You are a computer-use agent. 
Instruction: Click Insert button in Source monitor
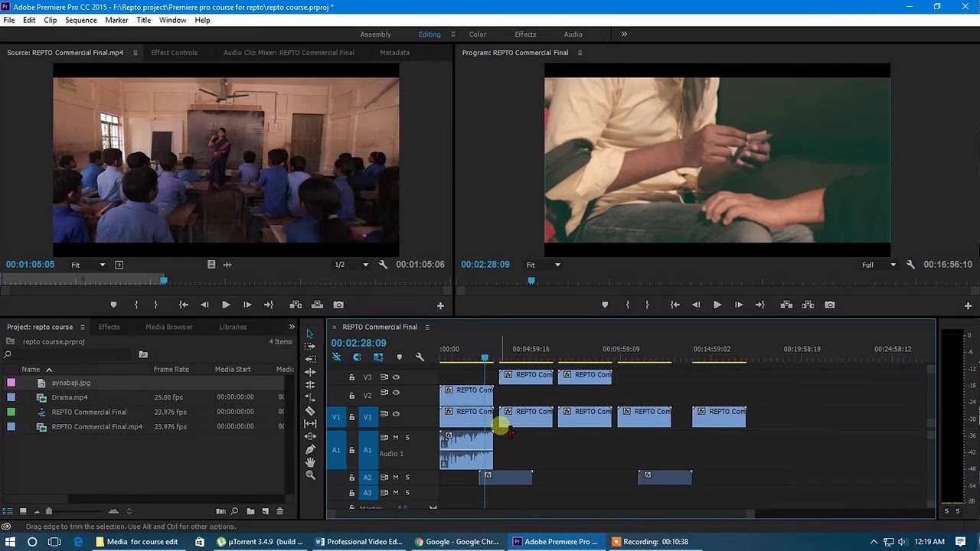click(x=296, y=305)
